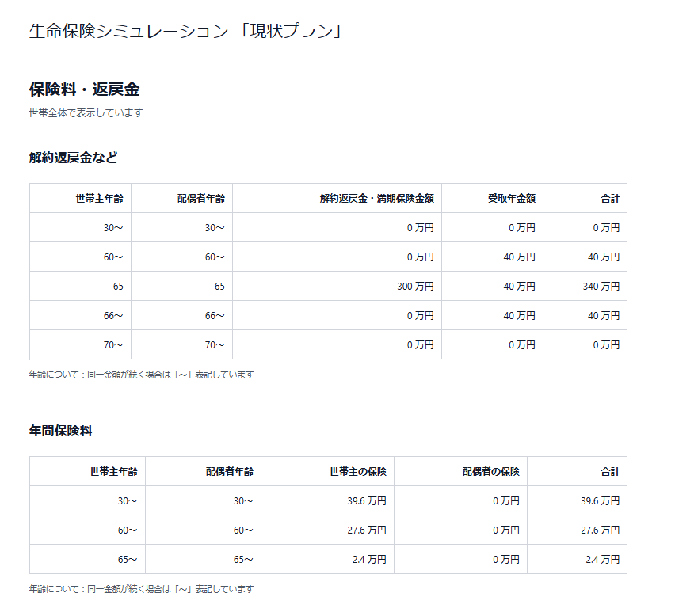Click the 受取年金額 column header
This screenshot has height=616, width=675.
pos(511,198)
